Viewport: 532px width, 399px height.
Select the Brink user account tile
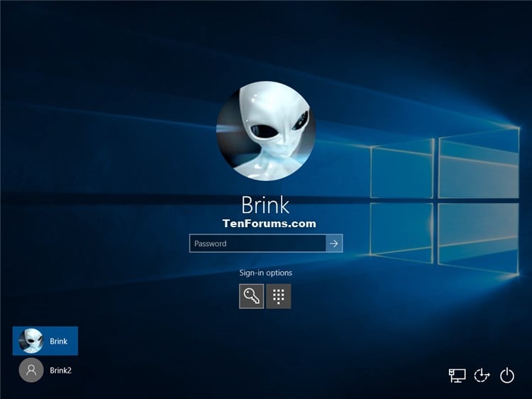pyautogui.click(x=45, y=341)
